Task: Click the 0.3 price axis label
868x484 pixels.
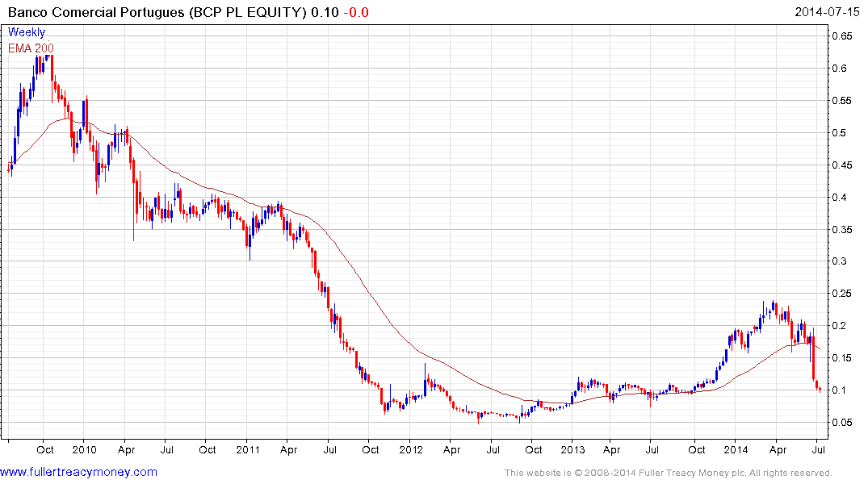Action: (839, 261)
